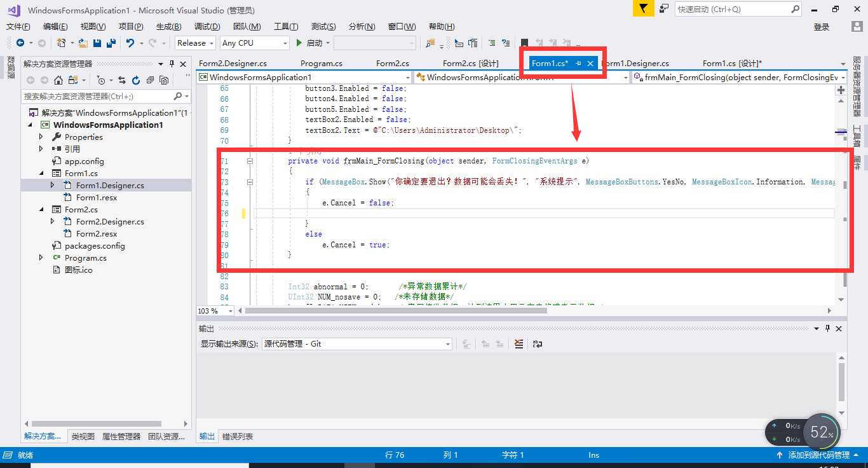Switch to the Form2.Designer.cs tab
Image resolution: width=868 pixels, height=468 pixels.
(233, 63)
